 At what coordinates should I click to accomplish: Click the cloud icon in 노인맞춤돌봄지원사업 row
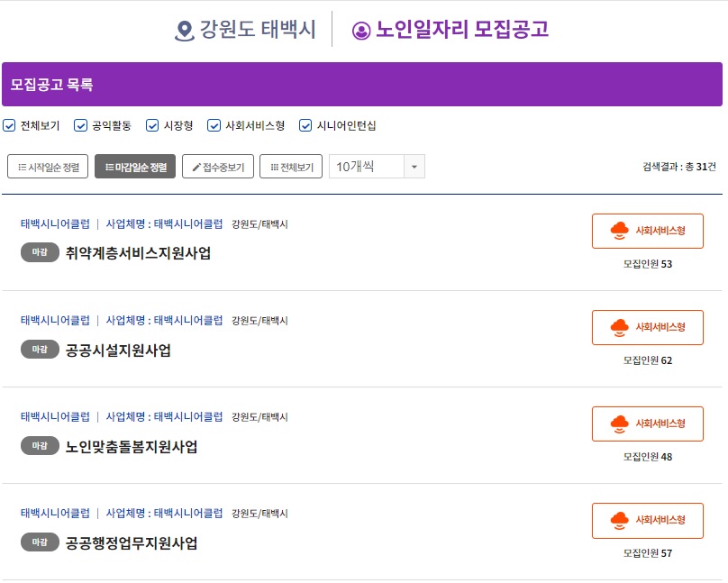[x=619, y=424]
